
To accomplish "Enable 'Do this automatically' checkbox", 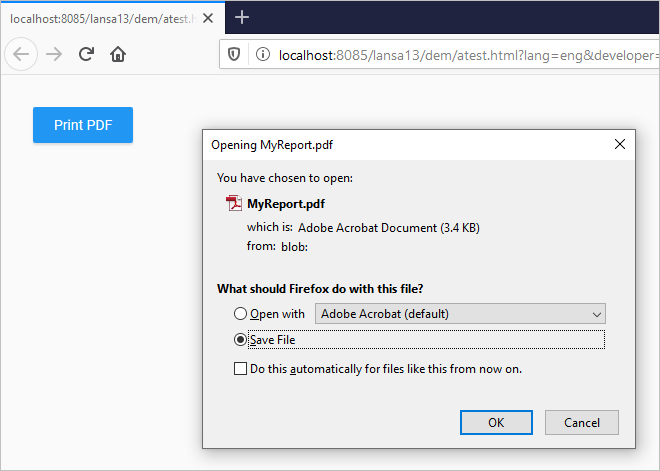I will pyautogui.click(x=240, y=369).
